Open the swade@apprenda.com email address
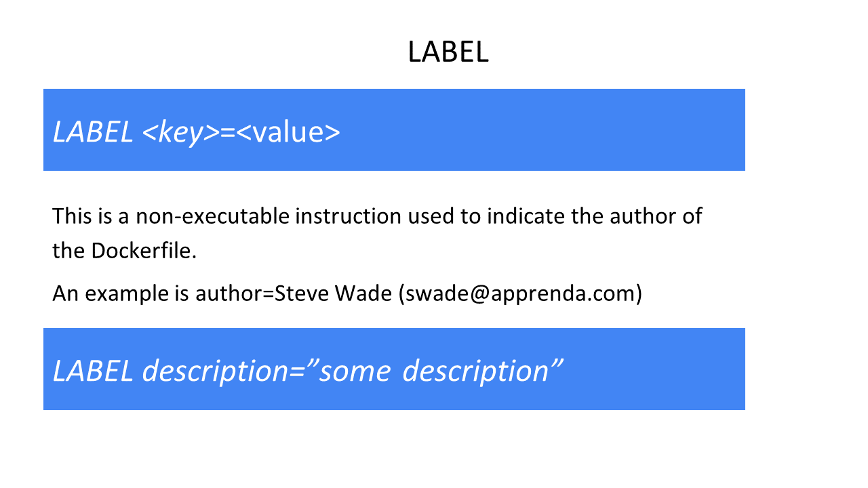Screen dimensions: 868x488 [x=520, y=294]
